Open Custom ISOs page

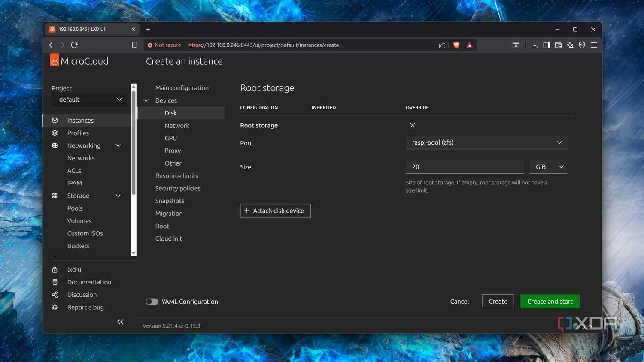pyautogui.click(x=85, y=233)
